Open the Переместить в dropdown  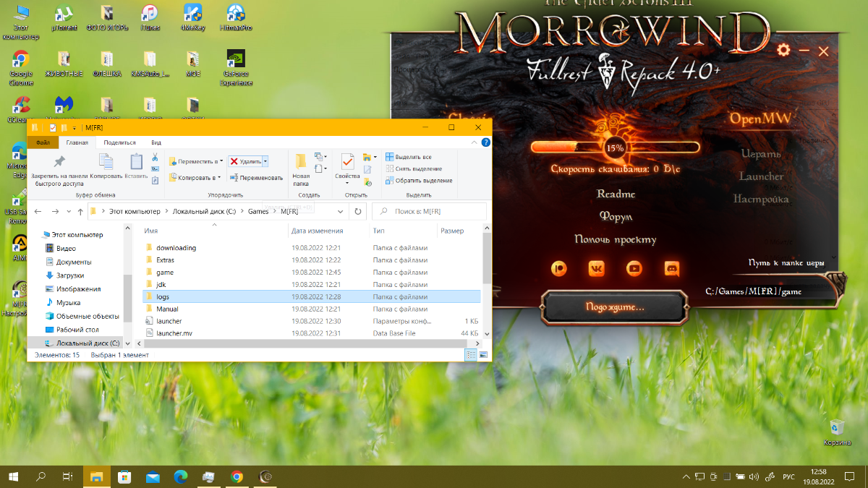[196, 161]
